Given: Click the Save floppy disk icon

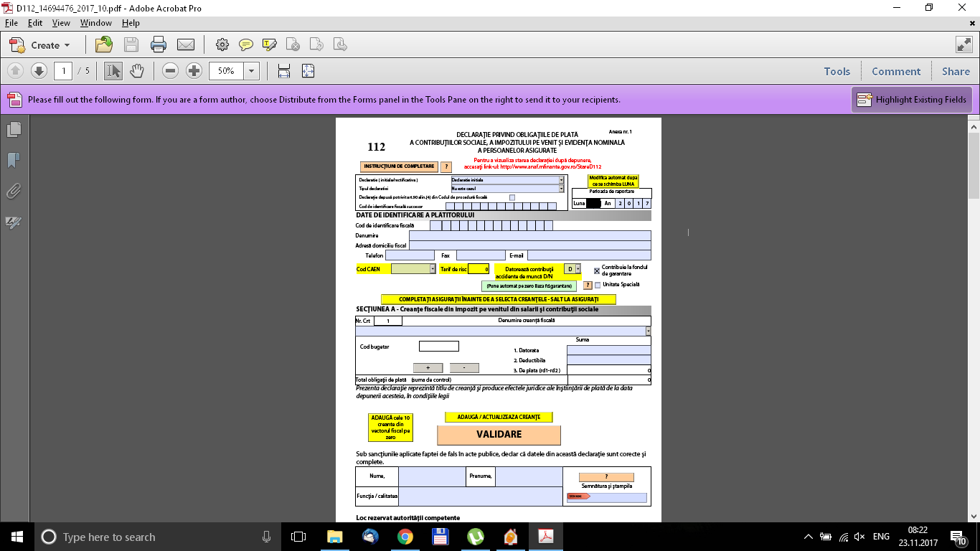Looking at the screenshot, I should [x=131, y=44].
